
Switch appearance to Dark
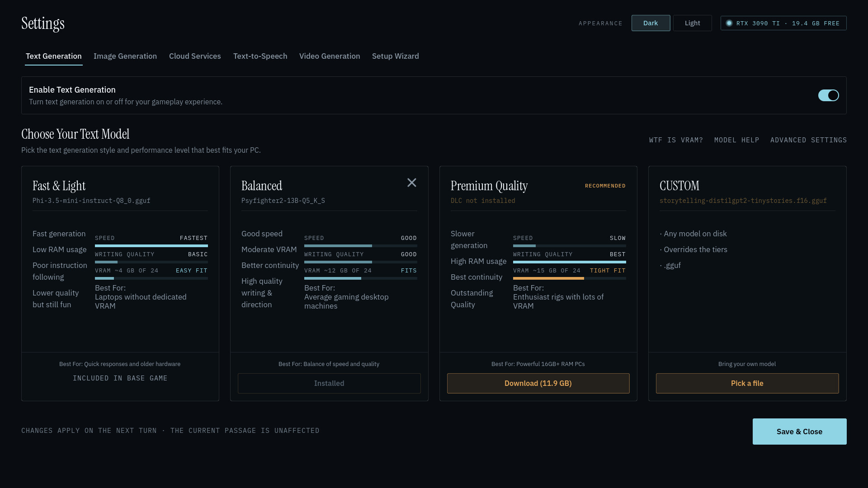[651, 23]
